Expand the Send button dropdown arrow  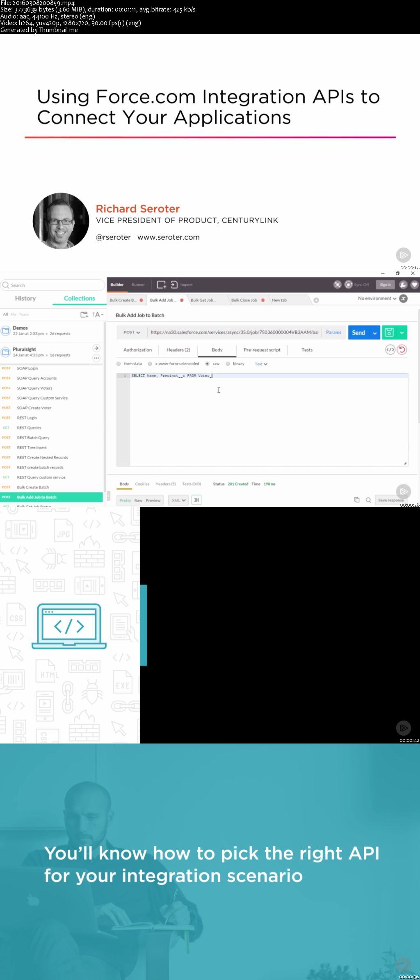[x=374, y=333]
